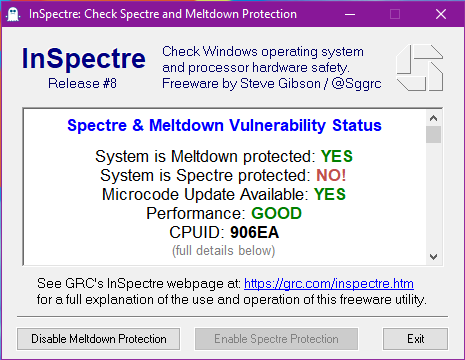Viewport: 465px width, 360px height.
Task: Click the scrollbar track below the thumb
Action: [x=433, y=196]
